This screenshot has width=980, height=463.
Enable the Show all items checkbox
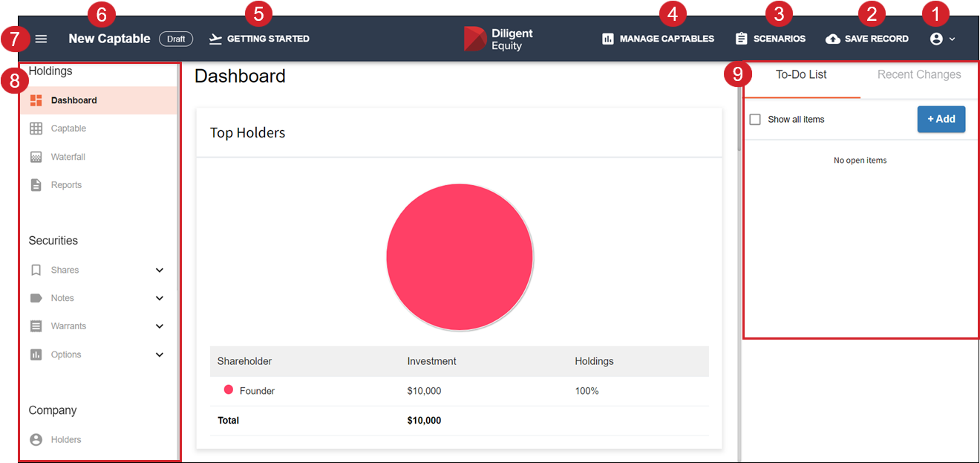[x=754, y=119]
